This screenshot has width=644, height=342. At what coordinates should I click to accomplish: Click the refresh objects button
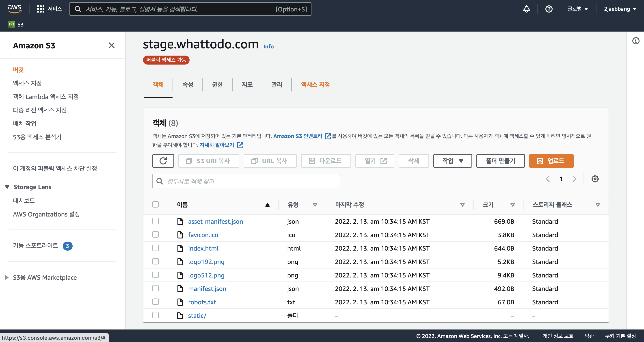[163, 161]
